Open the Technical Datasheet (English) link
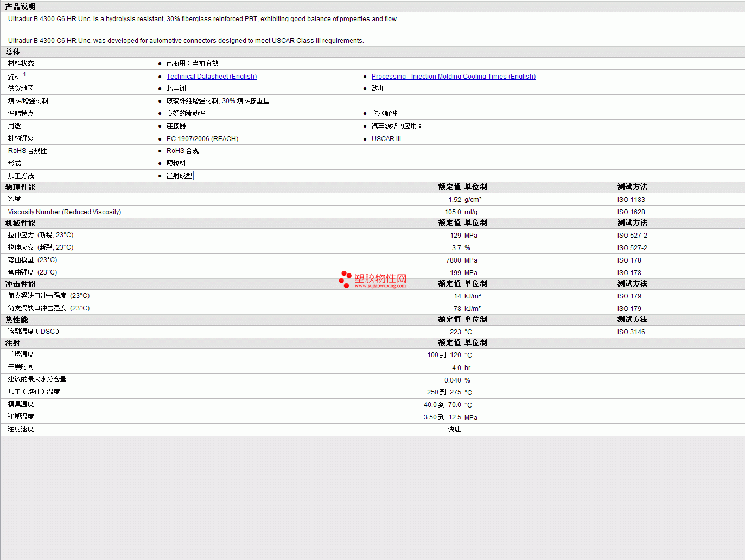The image size is (745, 560). tap(212, 77)
